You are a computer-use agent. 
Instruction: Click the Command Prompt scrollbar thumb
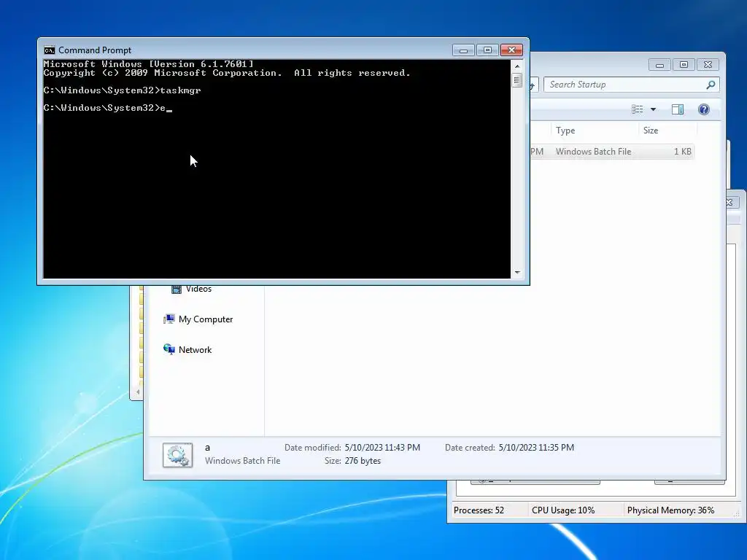[517, 80]
